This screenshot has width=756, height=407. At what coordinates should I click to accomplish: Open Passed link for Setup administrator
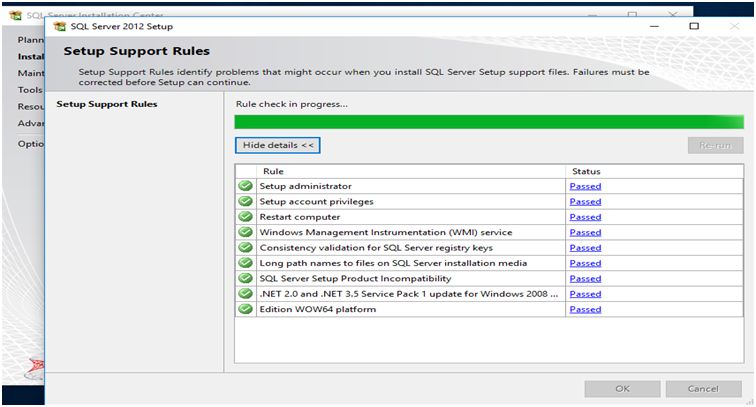585,186
